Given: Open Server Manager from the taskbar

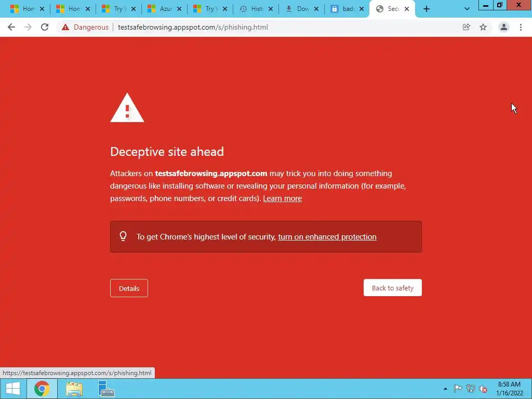Looking at the screenshot, I should (x=107, y=389).
